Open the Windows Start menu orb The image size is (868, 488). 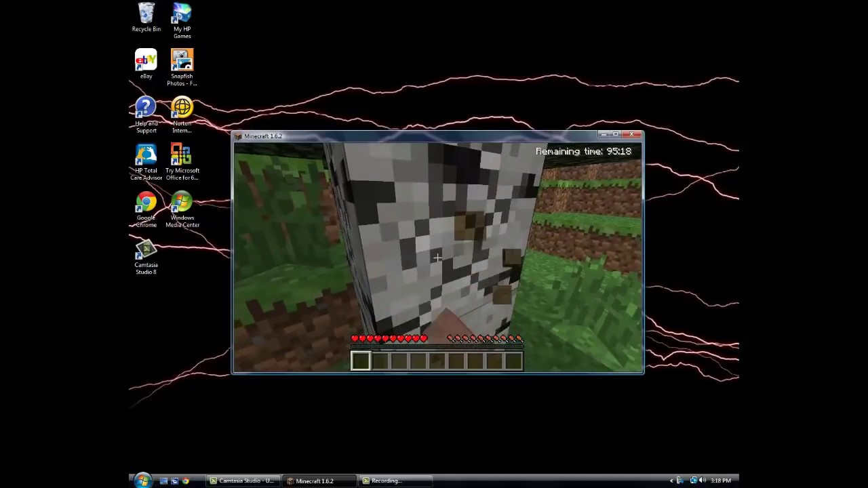[x=142, y=481]
